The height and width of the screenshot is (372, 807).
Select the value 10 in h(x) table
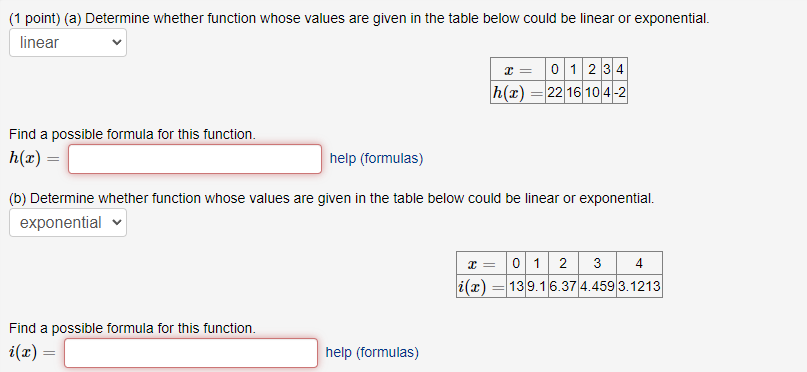coord(592,93)
